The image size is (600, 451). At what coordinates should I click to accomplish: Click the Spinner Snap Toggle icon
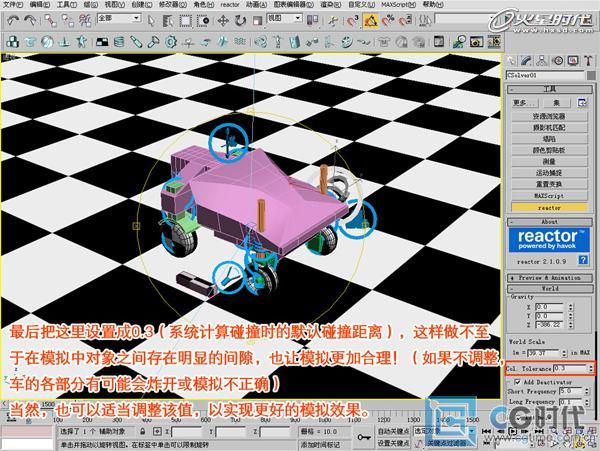[x=406, y=21]
